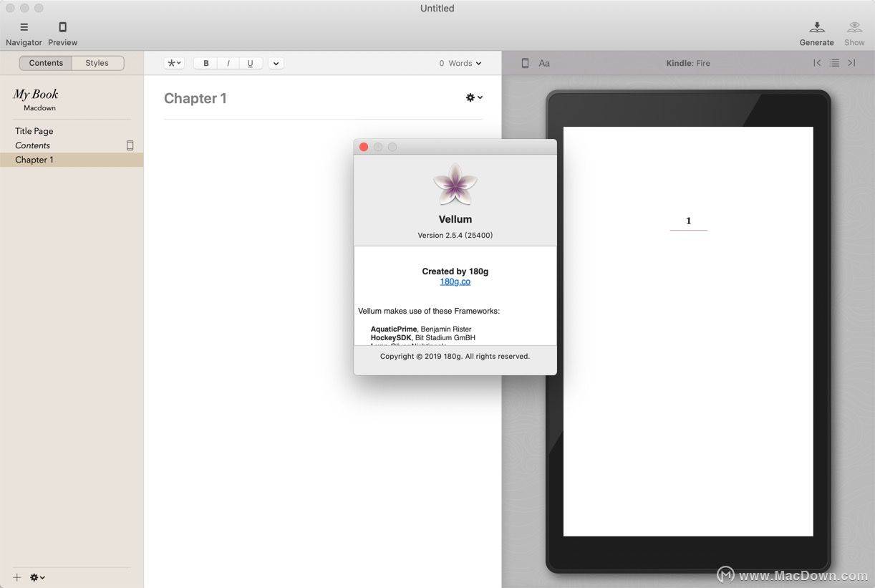Open the preview table of contents icon
Image resolution: width=875 pixels, height=588 pixels.
834,63
